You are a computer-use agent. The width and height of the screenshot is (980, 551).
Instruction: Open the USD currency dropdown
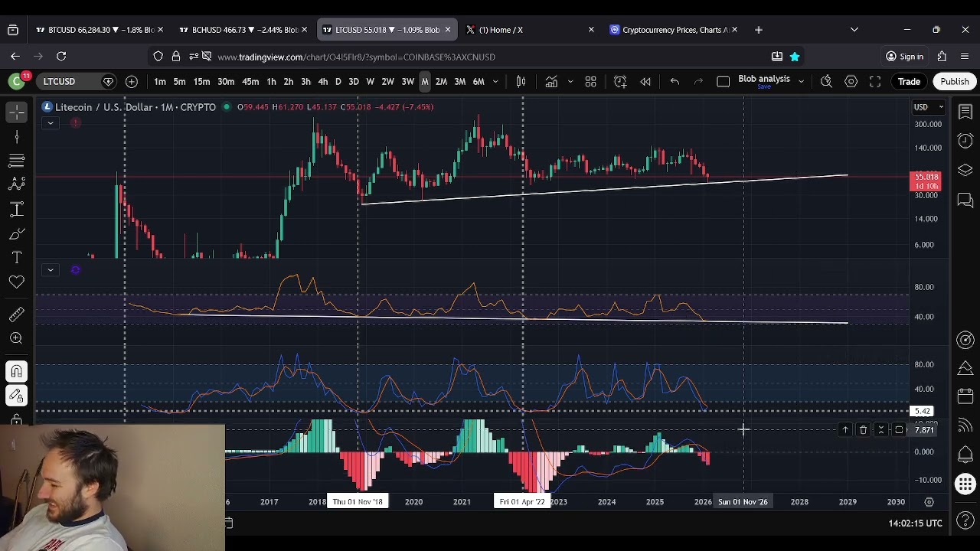(x=929, y=107)
